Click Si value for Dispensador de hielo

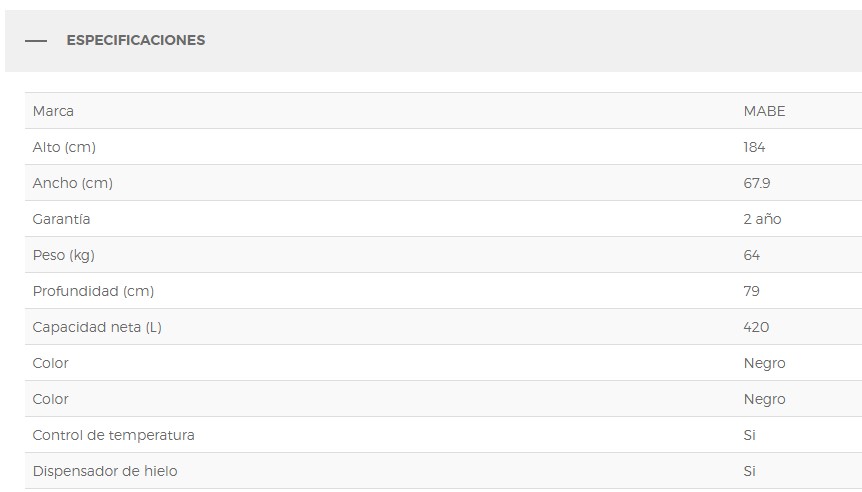click(749, 471)
